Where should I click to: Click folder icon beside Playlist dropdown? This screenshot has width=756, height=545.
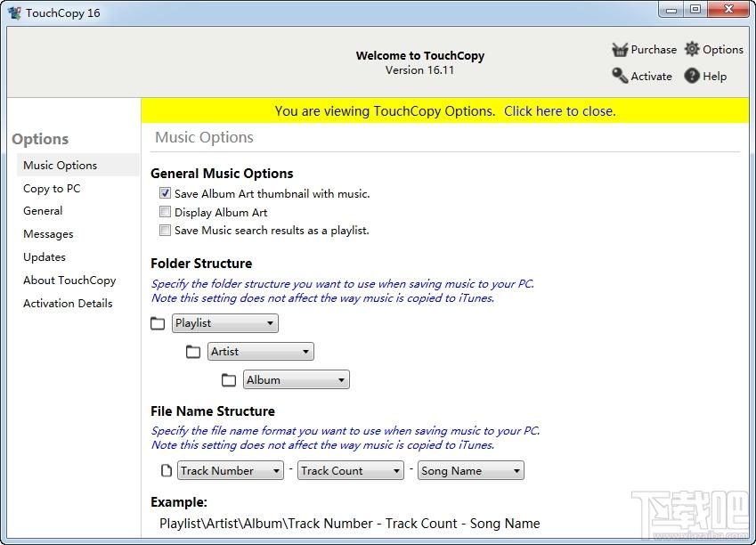(159, 323)
